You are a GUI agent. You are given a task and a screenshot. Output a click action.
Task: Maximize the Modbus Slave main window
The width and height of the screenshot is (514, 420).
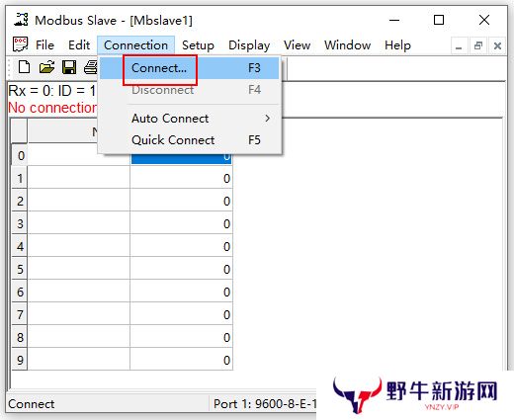(439, 20)
